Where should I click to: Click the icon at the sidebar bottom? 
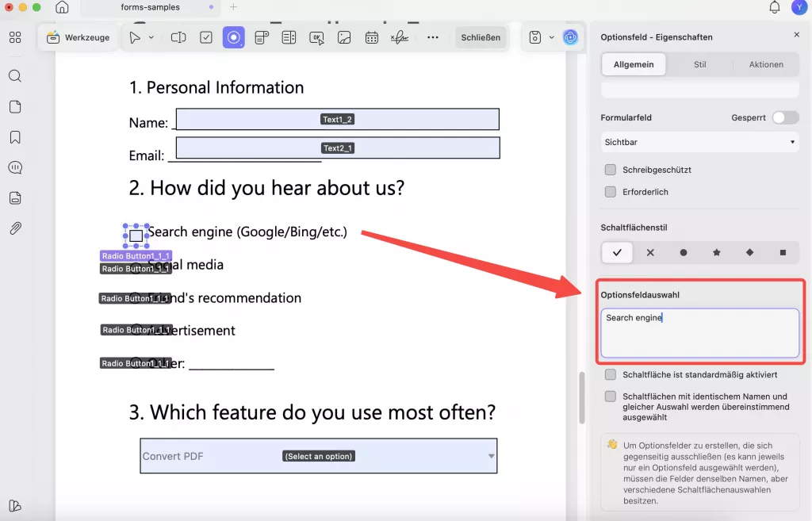pos(15,506)
